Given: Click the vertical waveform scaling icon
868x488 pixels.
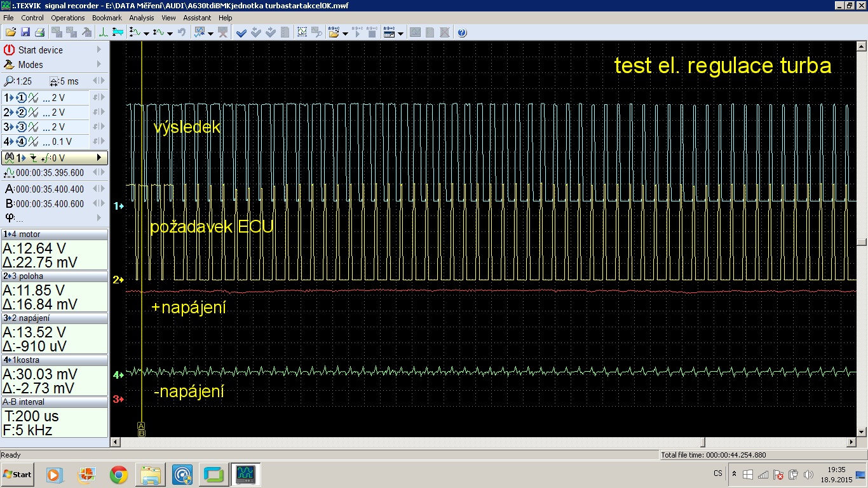Looking at the screenshot, I should (135, 32).
